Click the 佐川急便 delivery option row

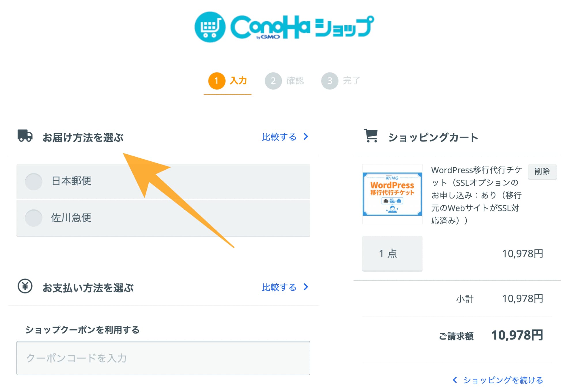pos(163,218)
